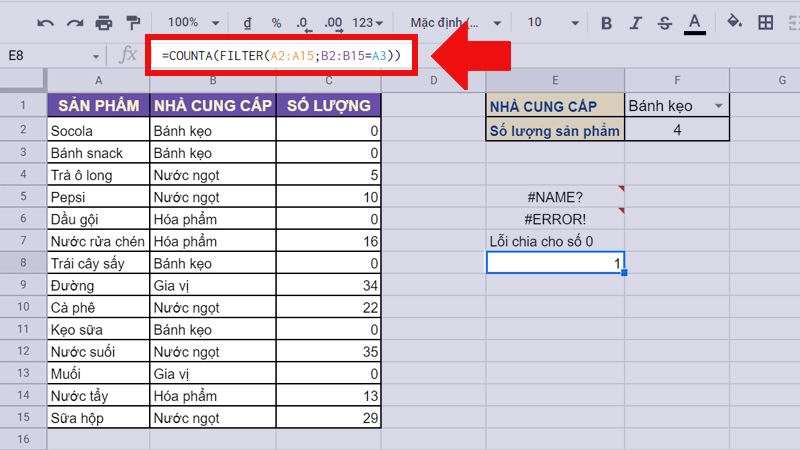The height and width of the screenshot is (450, 800).
Task: Click the Undo icon
Action: click(46, 22)
